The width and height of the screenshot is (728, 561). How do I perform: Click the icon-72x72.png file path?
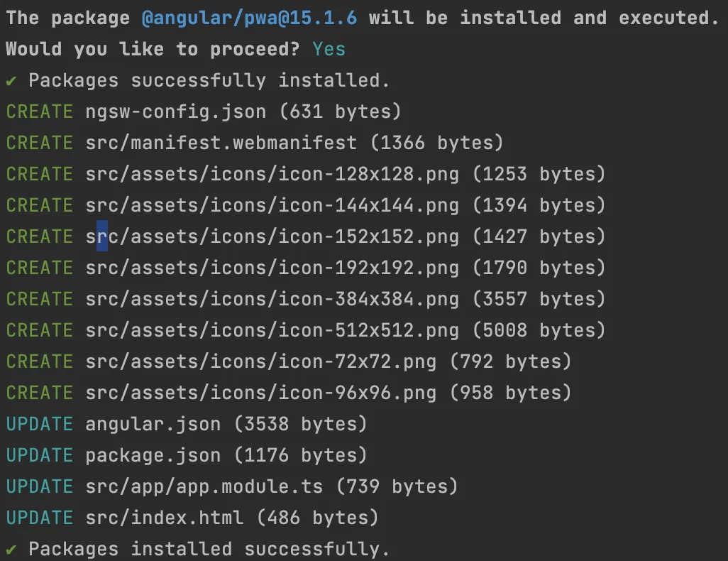click(x=260, y=362)
